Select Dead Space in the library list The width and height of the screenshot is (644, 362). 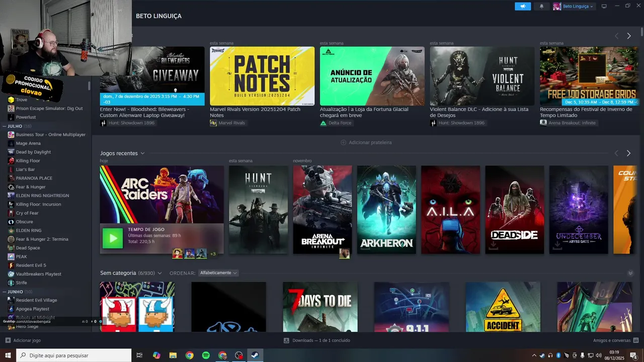[x=28, y=248]
